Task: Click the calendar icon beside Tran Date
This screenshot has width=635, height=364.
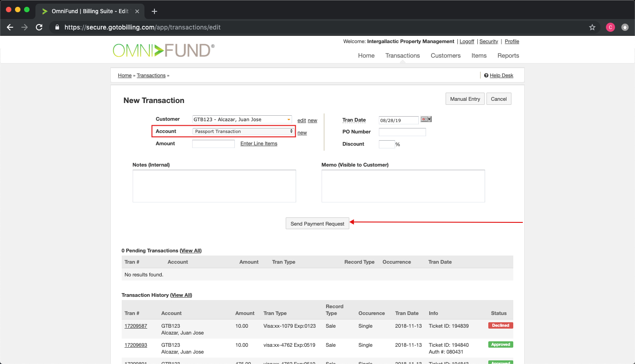Action: point(426,119)
